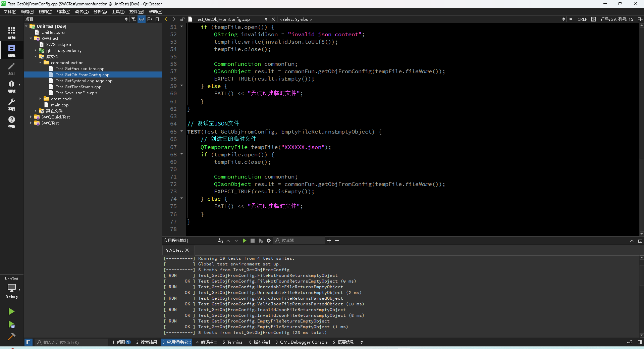
Task: Switch to Debug mode bug icon
Action: click(x=12, y=86)
